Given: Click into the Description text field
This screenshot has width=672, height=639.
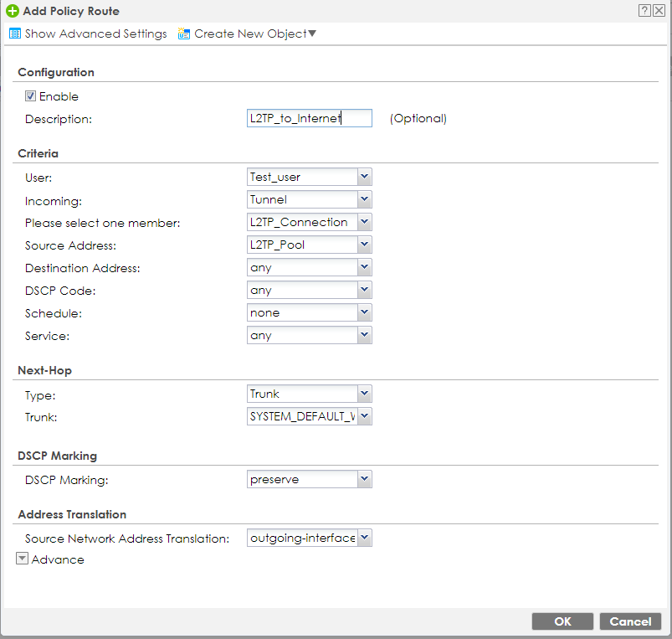Looking at the screenshot, I should pos(309,119).
